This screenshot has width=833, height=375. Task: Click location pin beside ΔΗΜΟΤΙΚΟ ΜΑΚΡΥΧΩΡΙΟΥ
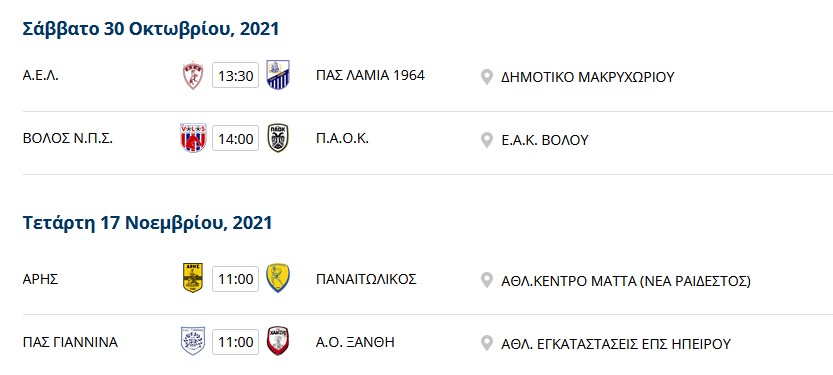click(x=487, y=77)
